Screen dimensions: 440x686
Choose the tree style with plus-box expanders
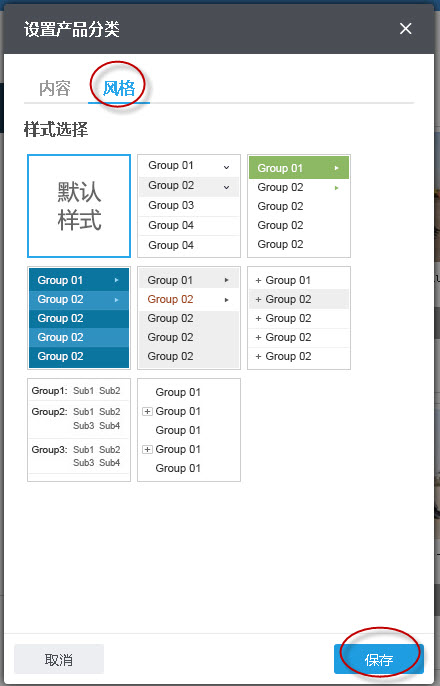pos(189,430)
